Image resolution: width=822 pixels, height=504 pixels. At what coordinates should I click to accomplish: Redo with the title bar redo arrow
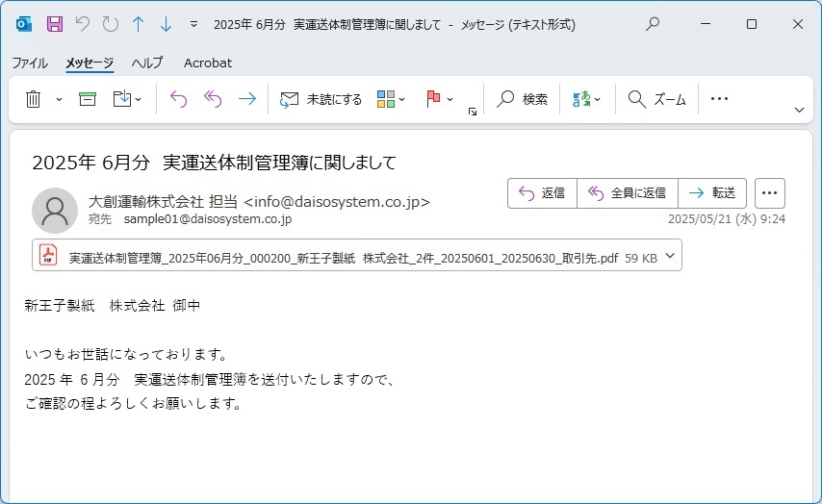click(110, 24)
